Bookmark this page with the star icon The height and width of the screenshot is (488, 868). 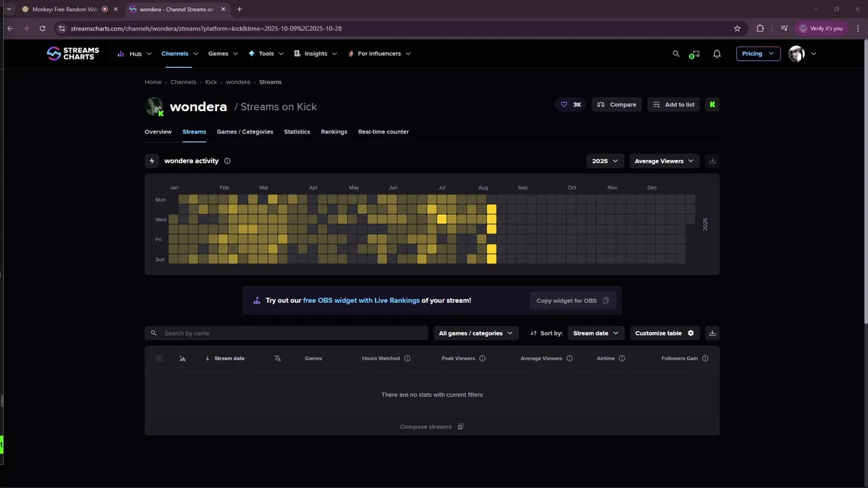click(x=737, y=28)
